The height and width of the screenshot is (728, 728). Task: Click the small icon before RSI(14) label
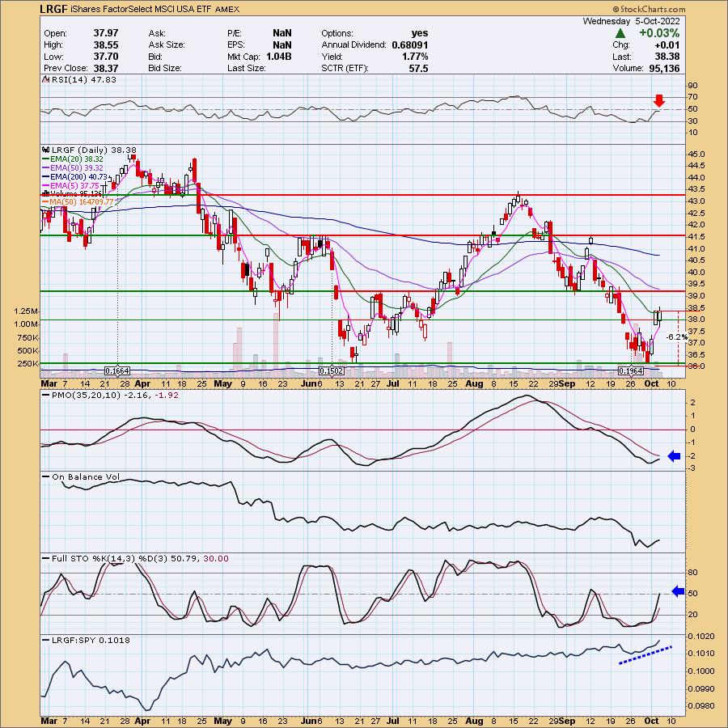point(46,80)
